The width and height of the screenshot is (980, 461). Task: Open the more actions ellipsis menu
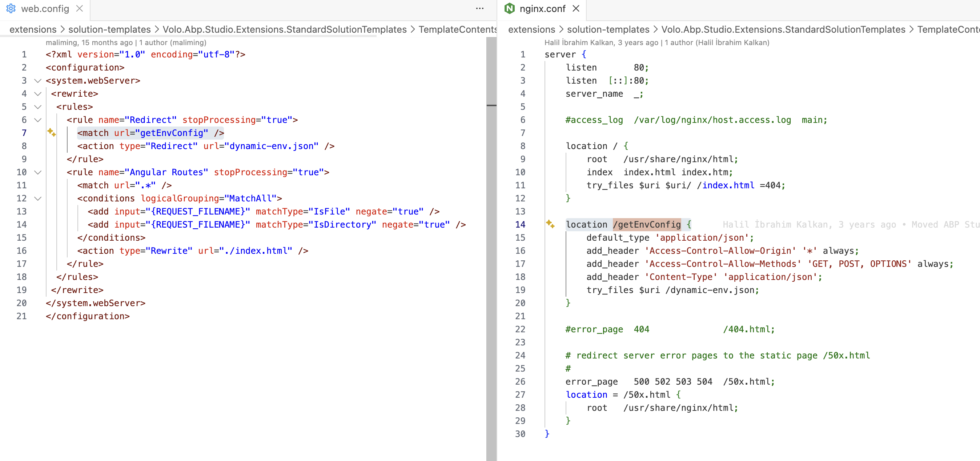click(480, 8)
